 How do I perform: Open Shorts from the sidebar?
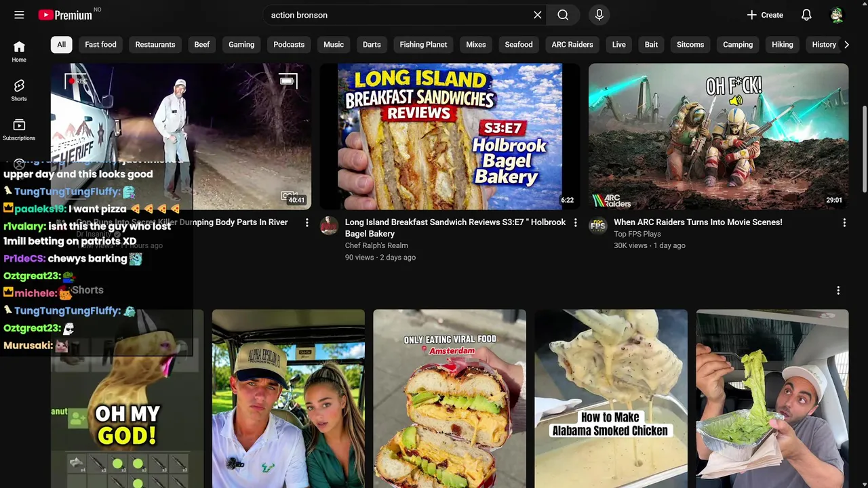[19, 90]
